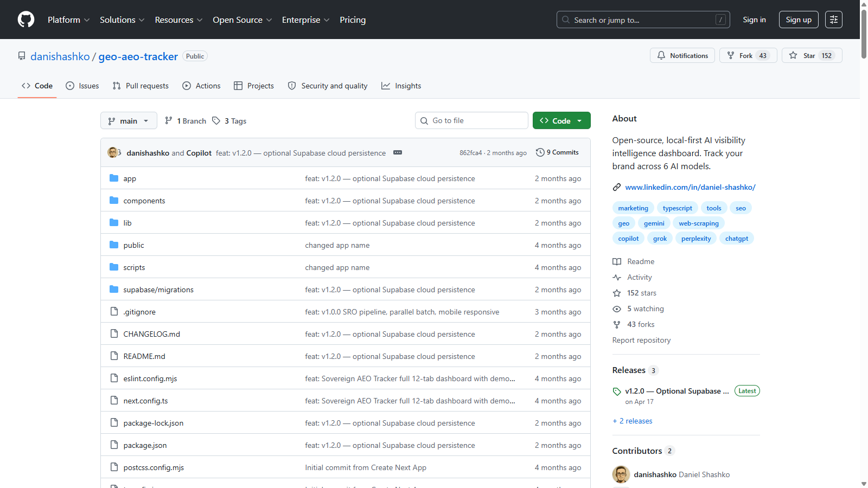
Task: Click the eye icon beside 5 watching
Action: point(617,309)
